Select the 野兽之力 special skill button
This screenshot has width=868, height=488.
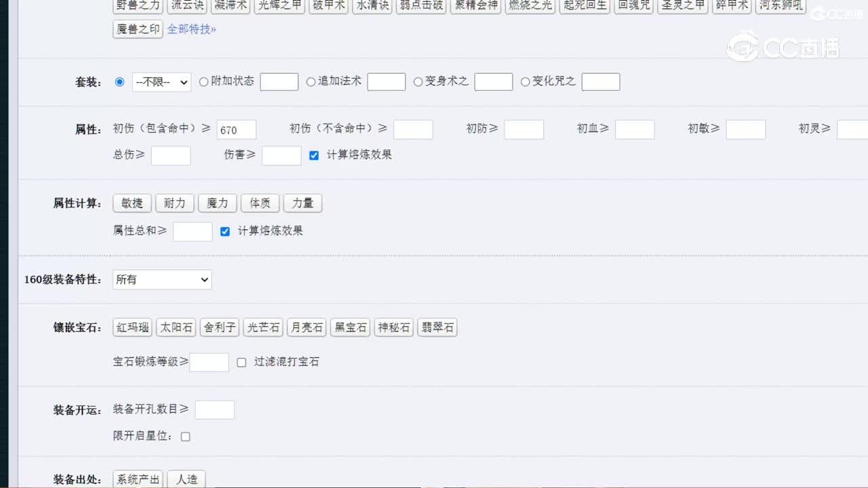click(138, 6)
